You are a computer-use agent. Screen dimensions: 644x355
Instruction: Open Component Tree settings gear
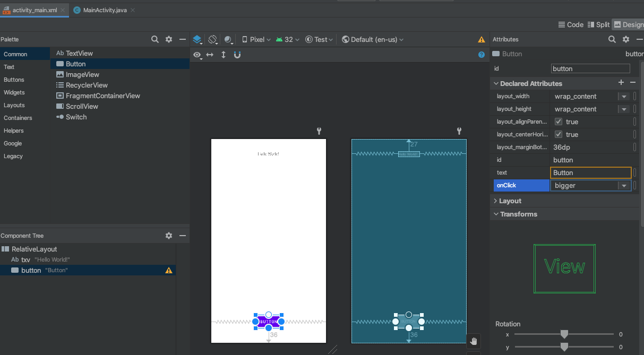coord(169,236)
